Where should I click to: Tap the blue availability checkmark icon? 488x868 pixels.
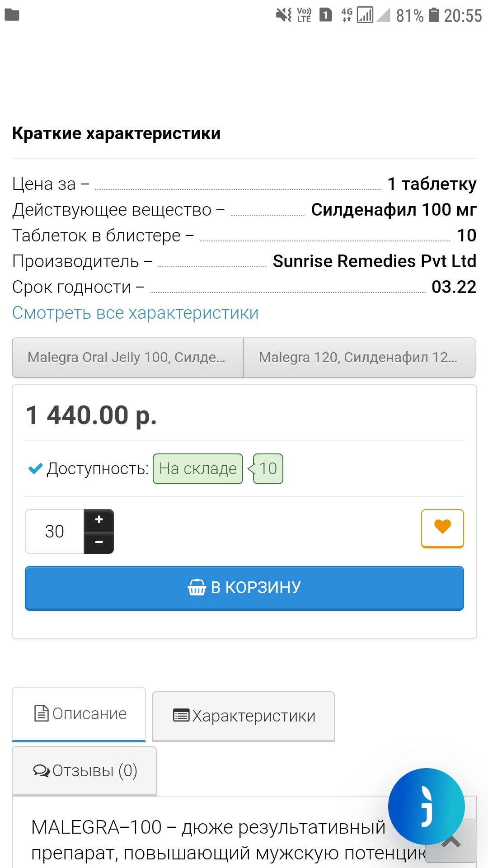click(35, 469)
